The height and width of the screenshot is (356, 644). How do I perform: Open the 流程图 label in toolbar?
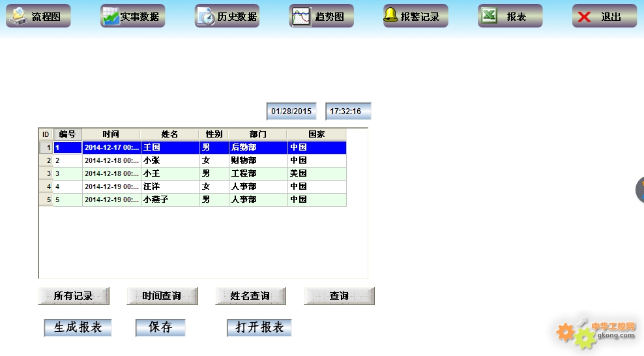click(46, 16)
